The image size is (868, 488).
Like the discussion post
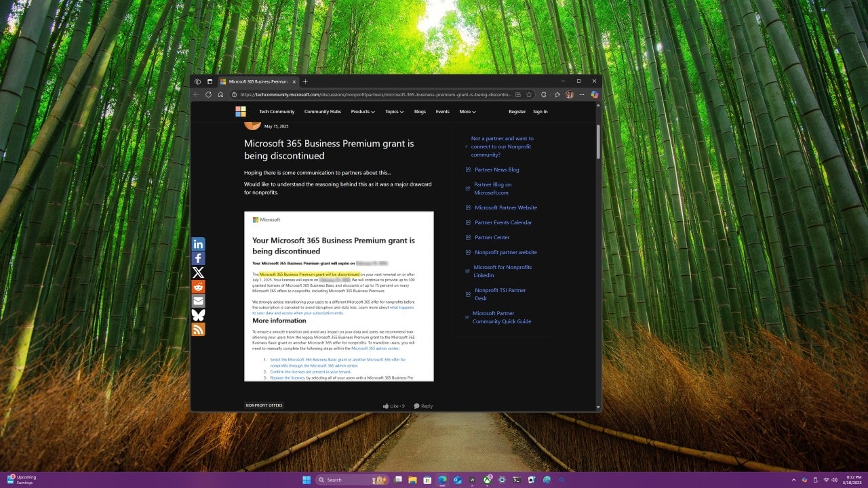pyautogui.click(x=392, y=405)
